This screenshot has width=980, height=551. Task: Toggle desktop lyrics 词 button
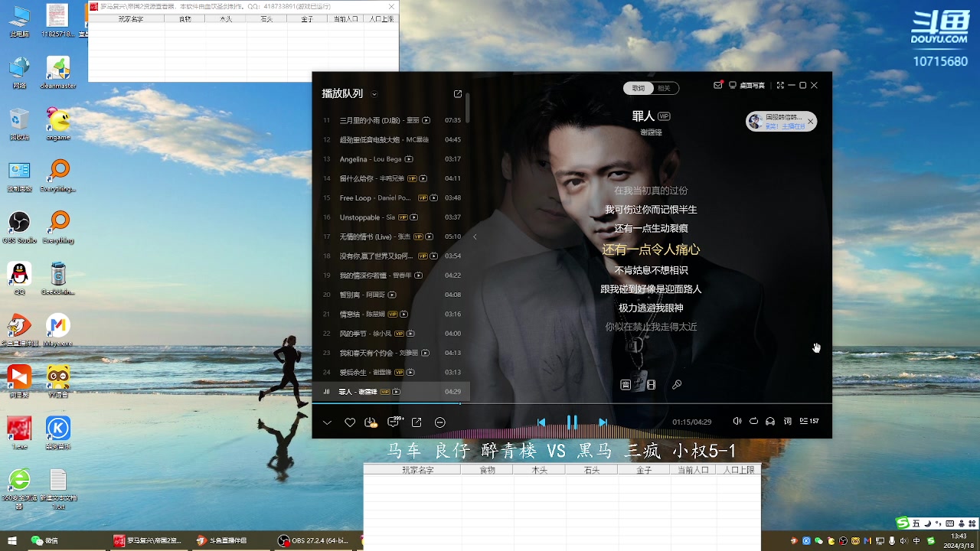tap(787, 422)
